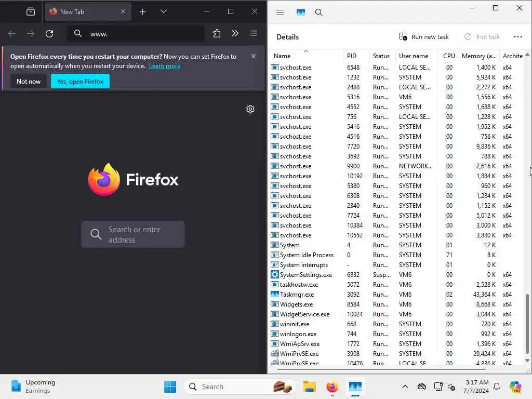Show more Firefox toolbar tools chevrons
This screenshot has height=399, width=532.
point(235,33)
